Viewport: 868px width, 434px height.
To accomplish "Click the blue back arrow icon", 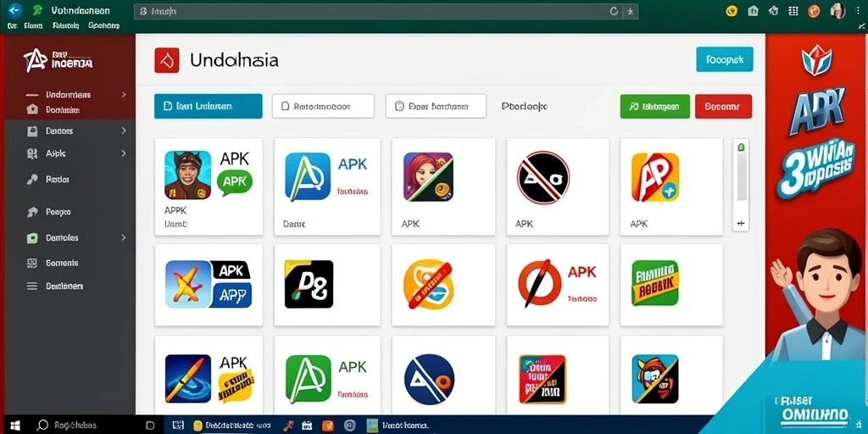I will (x=14, y=10).
